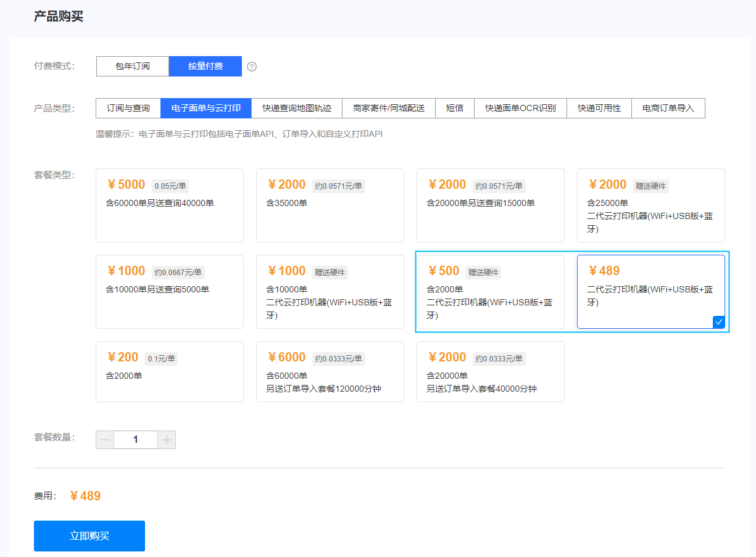Screen dimensions: 756x557
Task: Click 约0.0333元/单 tag on ¥6000 package
Action: [339, 358]
